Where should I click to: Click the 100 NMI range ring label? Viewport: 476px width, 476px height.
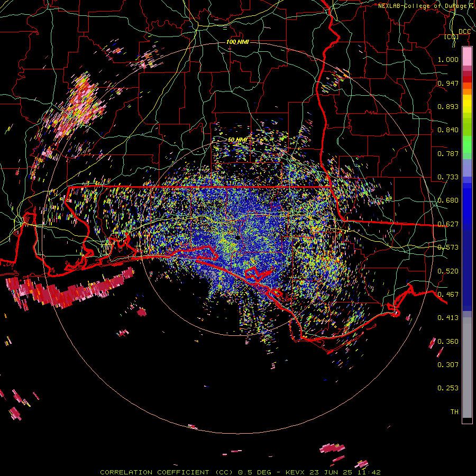237,42
